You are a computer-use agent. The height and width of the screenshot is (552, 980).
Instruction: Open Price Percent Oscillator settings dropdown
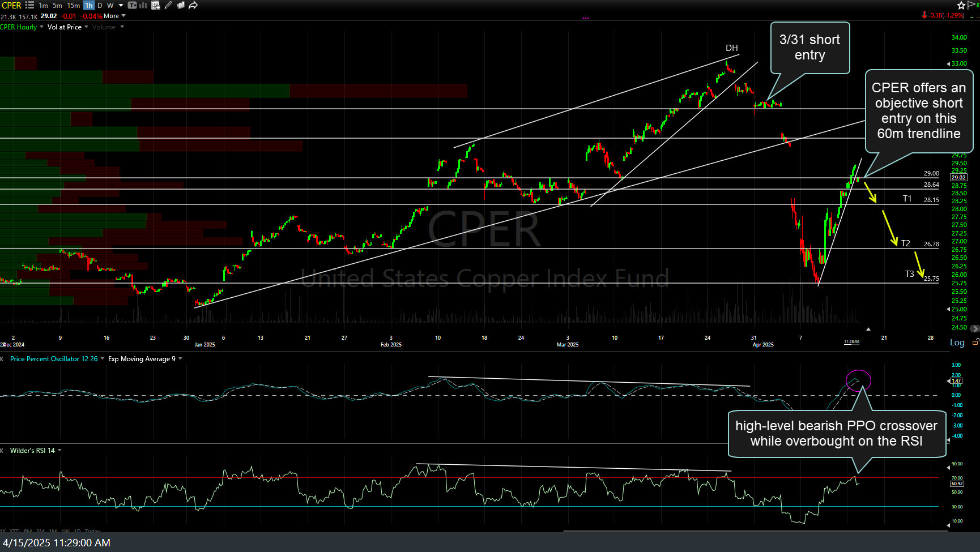[x=103, y=359]
